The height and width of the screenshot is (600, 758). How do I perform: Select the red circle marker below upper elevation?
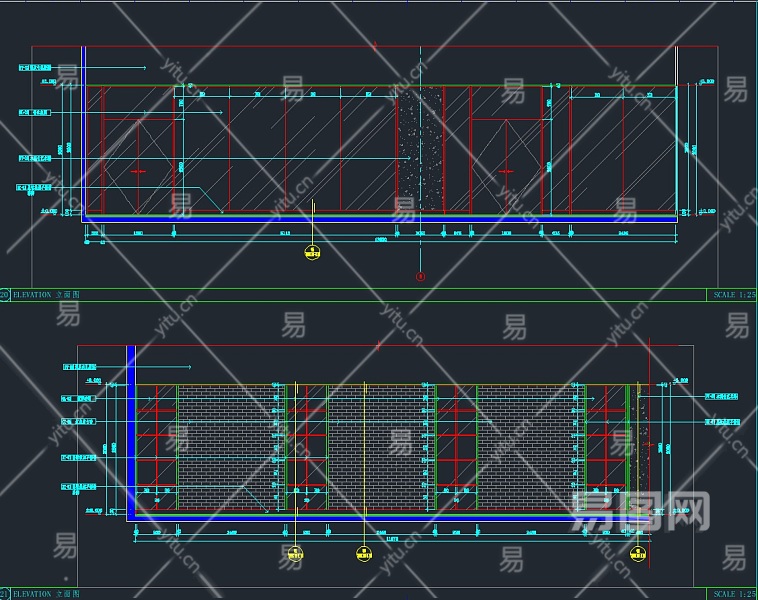[420, 276]
